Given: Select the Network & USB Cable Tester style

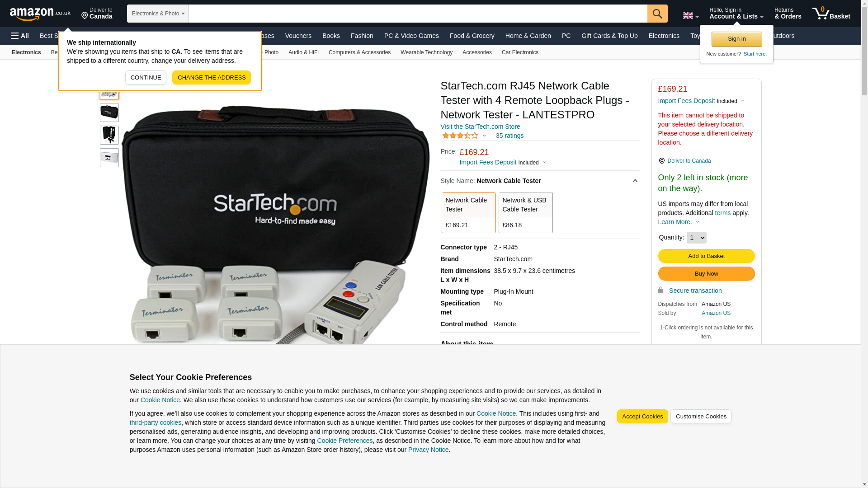Looking at the screenshot, I should [525, 213].
